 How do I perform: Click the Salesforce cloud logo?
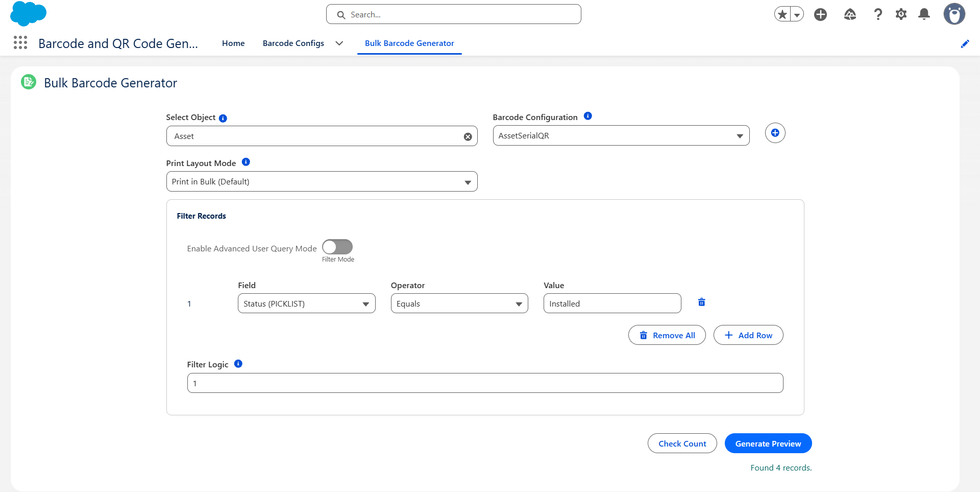28,14
